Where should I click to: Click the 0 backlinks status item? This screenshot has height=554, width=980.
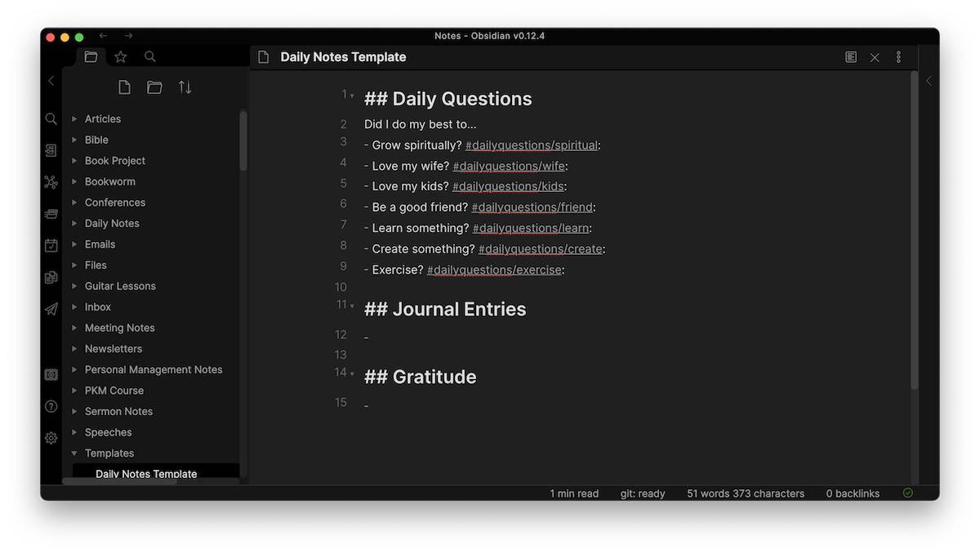pyautogui.click(x=853, y=494)
